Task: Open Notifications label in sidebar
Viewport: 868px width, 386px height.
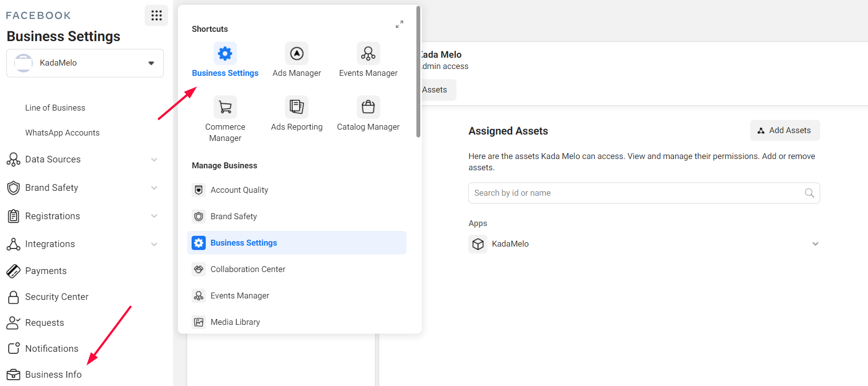Action: click(52, 348)
